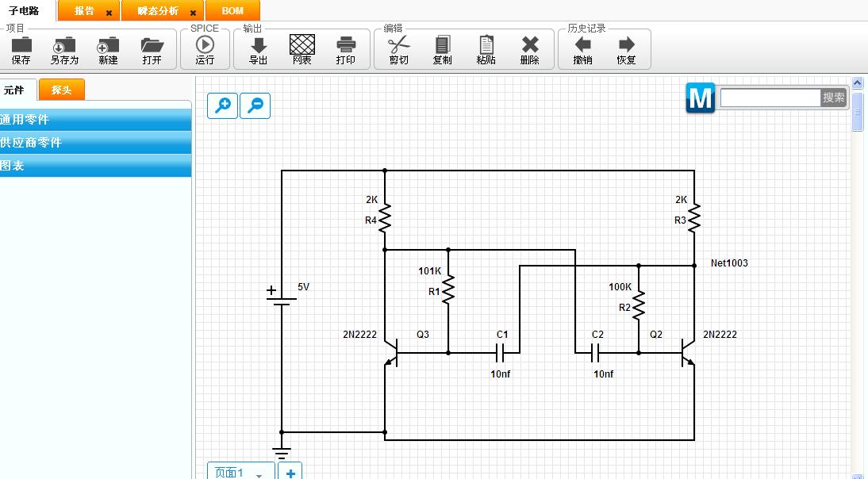Image resolution: width=868 pixels, height=479 pixels.
Task: Expand the 图表 section
Action: pyautogui.click(x=95, y=166)
